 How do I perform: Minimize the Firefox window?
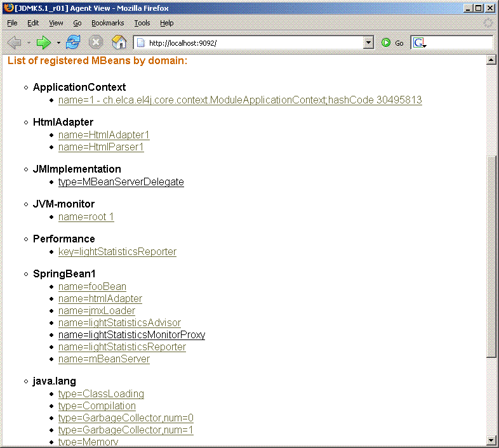[467, 8]
